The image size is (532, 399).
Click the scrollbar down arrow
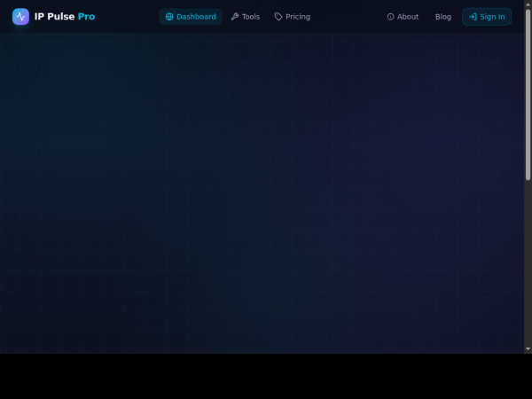(528, 348)
